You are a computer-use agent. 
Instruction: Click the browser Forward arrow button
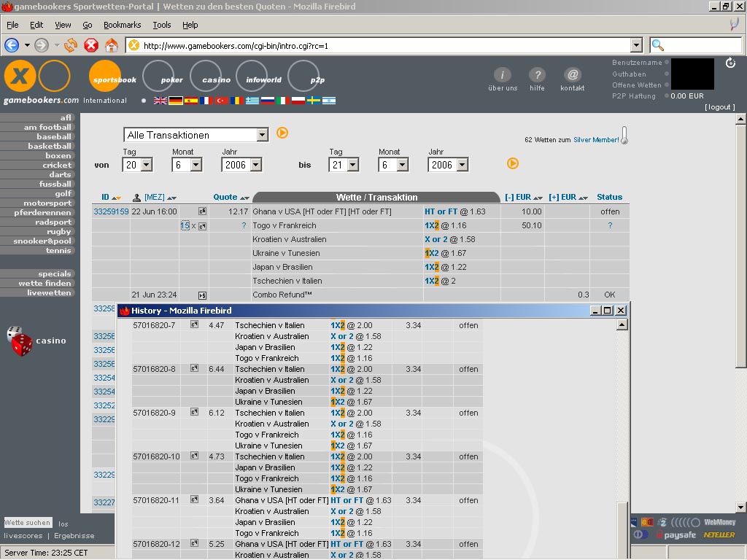point(42,45)
